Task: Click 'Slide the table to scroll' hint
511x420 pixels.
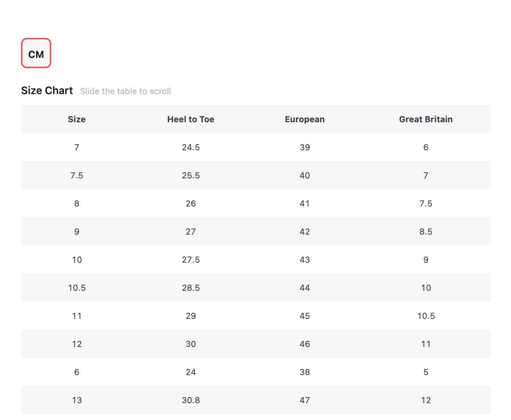Action: pos(125,91)
